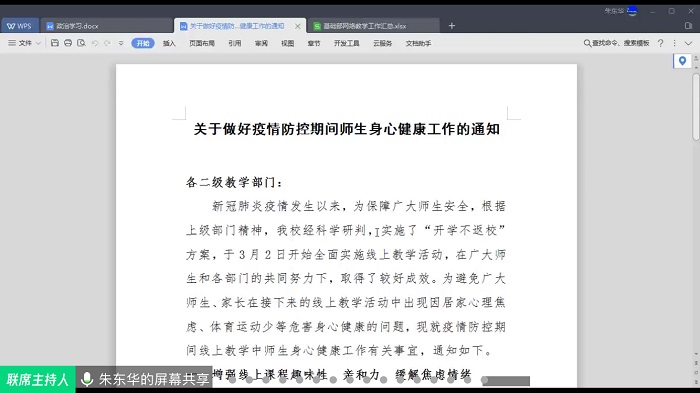This screenshot has width=700, height=393.
Task: Click the 查找命令、搜索模板 search box
Action: tap(617, 43)
